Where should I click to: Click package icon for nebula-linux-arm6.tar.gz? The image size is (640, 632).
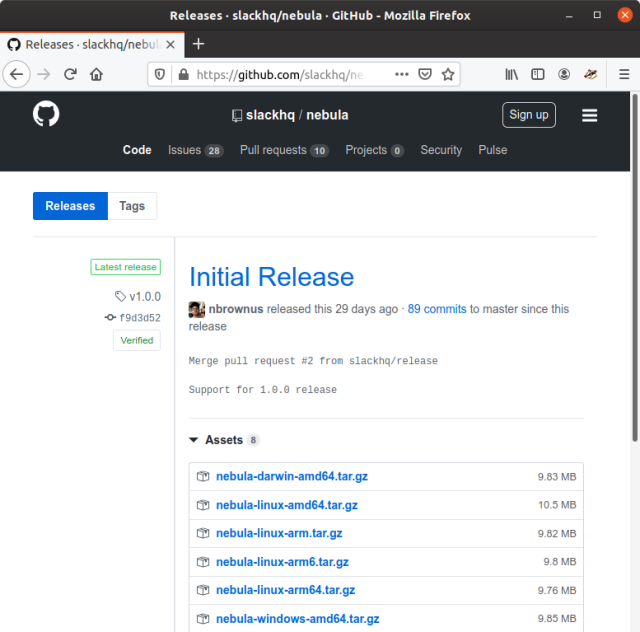coord(203,562)
